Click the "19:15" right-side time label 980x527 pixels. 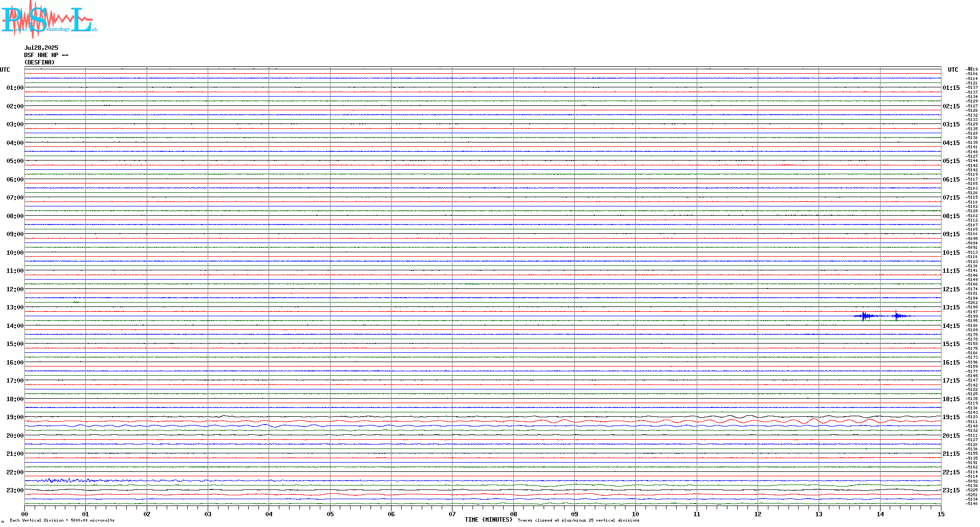click(951, 417)
